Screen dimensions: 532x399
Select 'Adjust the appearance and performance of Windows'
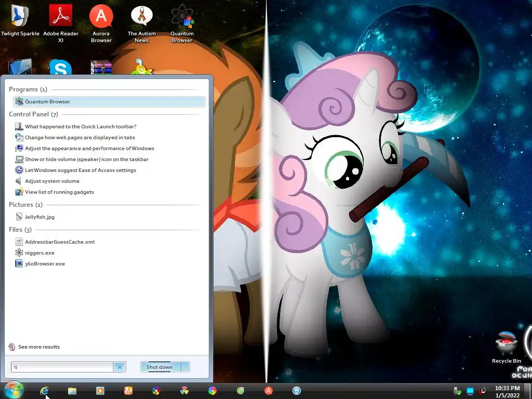click(x=84, y=148)
